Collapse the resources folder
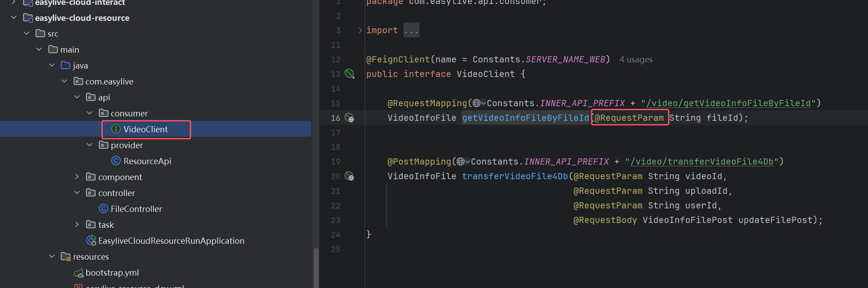The width and height of the screenshot is (868, 288). tap(52, 257)
